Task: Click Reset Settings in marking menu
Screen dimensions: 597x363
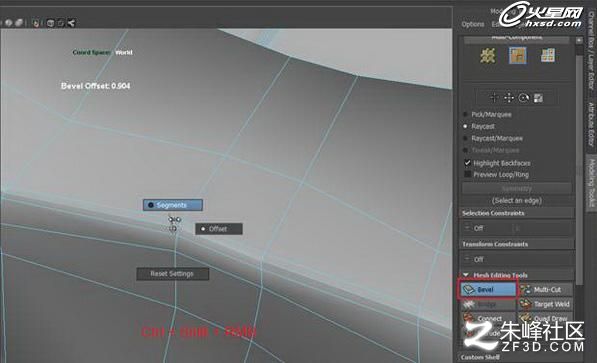Action: 172,273
